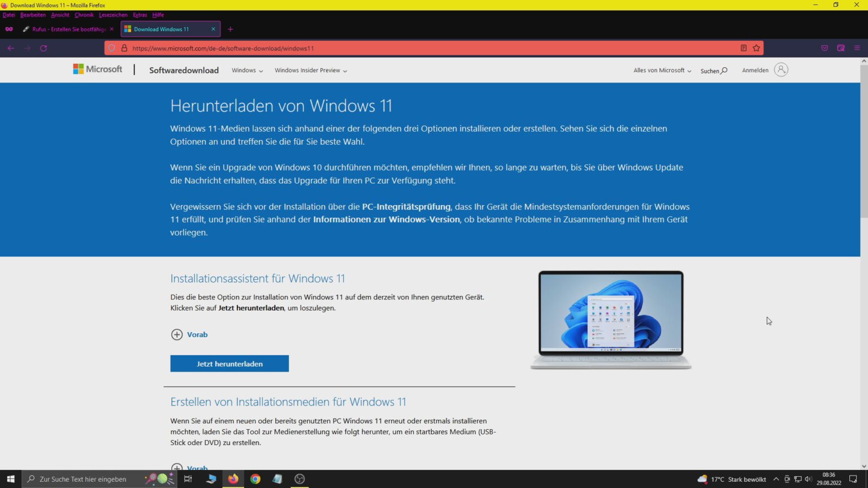Viewport: 868px width, 488px height.
Task: Close the Rufus tab
Action: tap(111, 29)
